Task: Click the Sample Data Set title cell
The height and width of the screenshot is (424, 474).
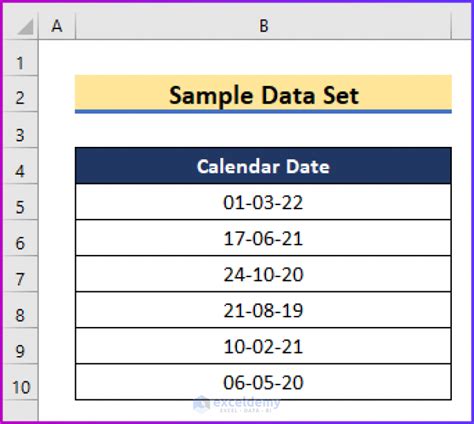Action: pyautogui.click(x=263, y=94)
